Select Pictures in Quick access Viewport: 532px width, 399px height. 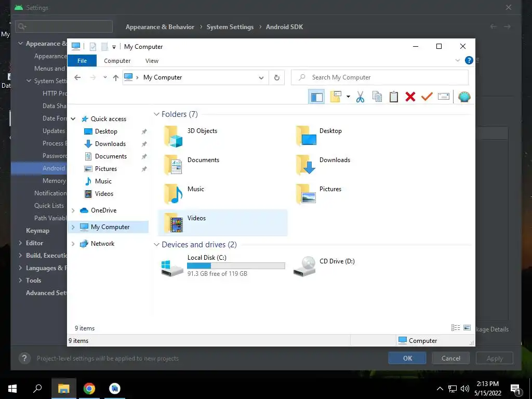click(106, 169)
